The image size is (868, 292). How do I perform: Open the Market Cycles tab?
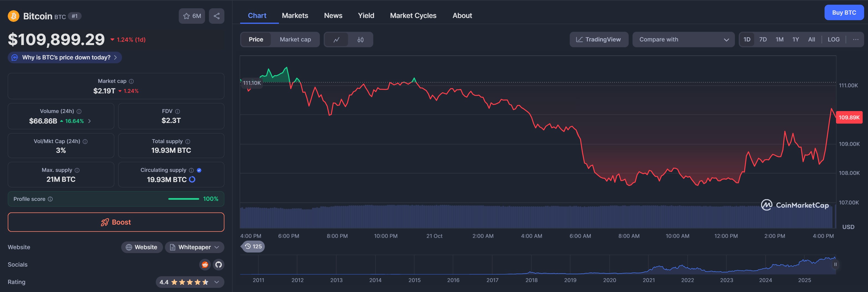[413, 15]
